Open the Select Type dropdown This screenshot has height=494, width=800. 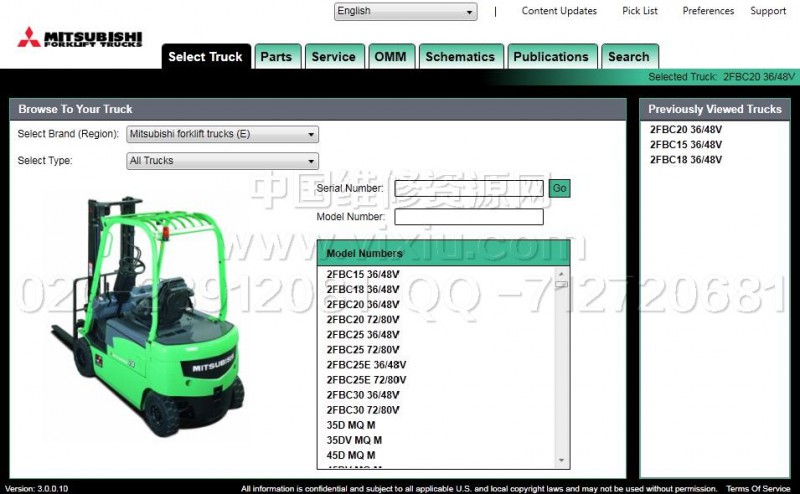[x=222, y=161]
